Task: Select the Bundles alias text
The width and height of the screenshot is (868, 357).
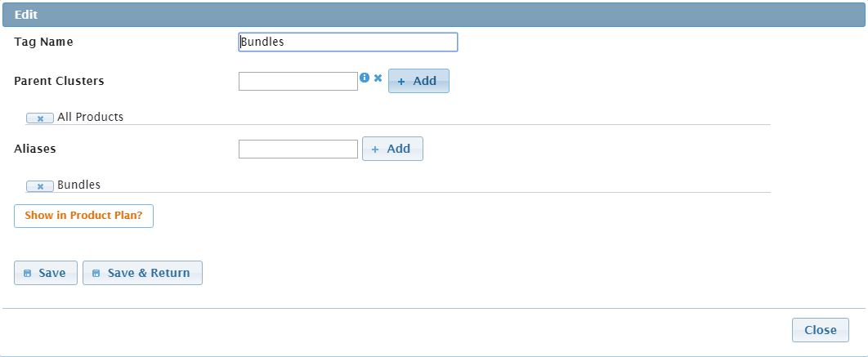Action: 78,185
